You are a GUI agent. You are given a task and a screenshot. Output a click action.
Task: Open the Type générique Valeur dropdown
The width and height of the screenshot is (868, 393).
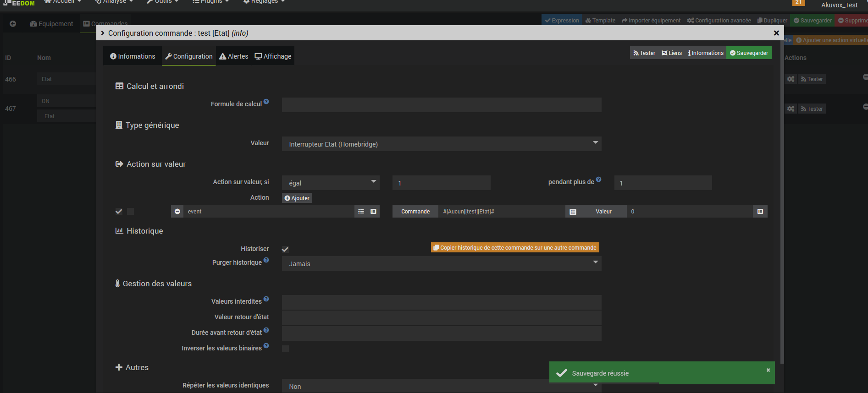pos(441,144)
